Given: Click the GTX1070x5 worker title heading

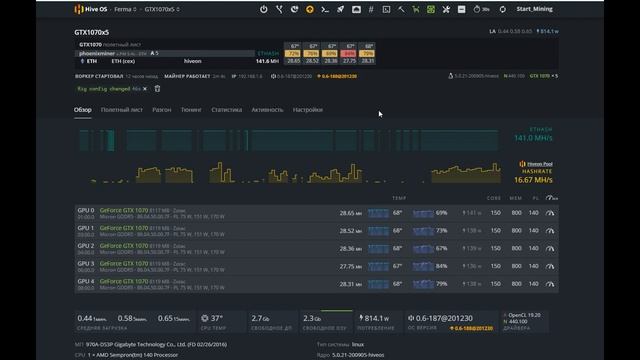Looking at the screenshot, I should click(91, 32).
